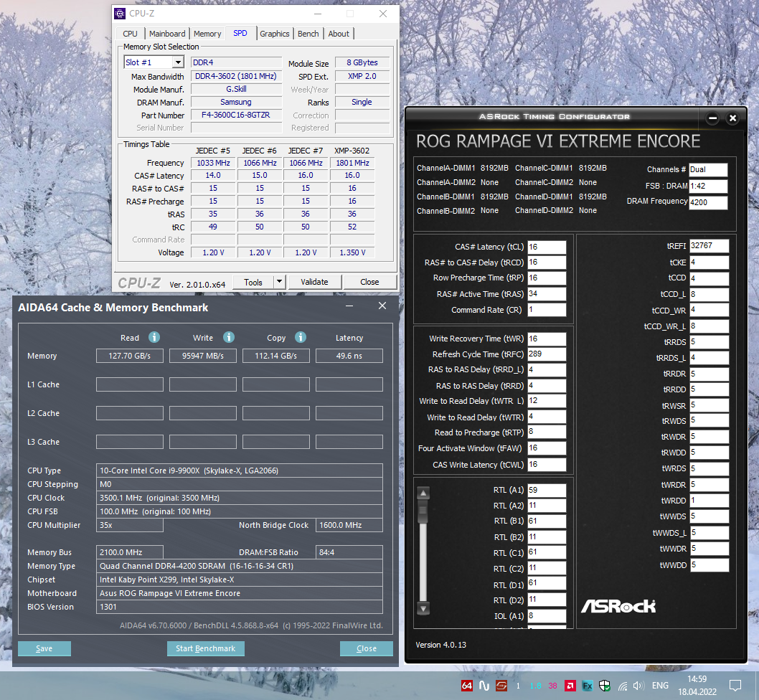Viewport: 759px width, 700px height.
Task: Open the AMD Radeon software tray icon
Action: click(x=570, y=686)
